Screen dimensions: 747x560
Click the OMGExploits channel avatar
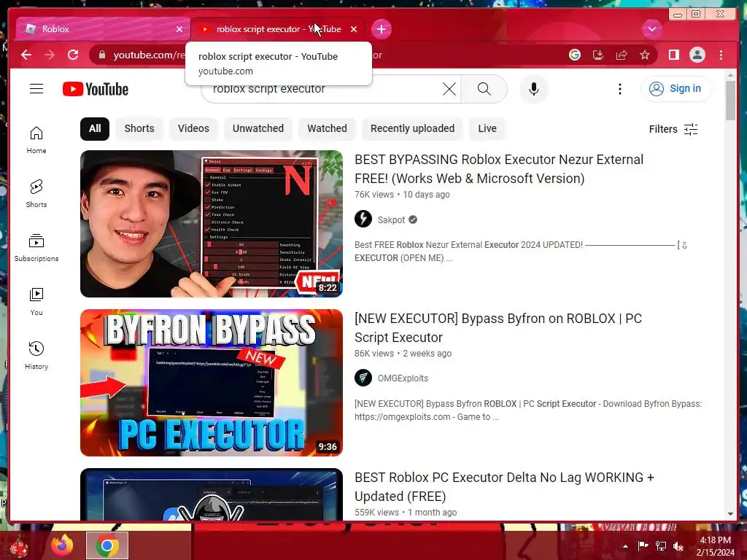363,378
